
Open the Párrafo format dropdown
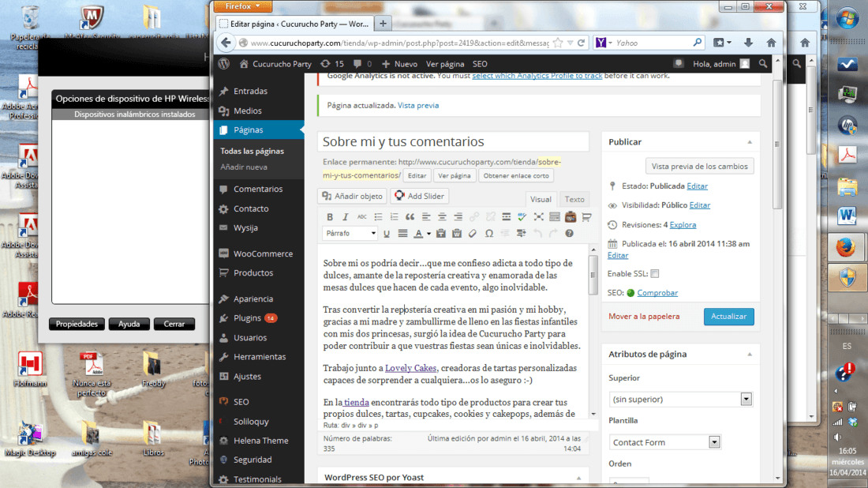[x=350, y=234]
